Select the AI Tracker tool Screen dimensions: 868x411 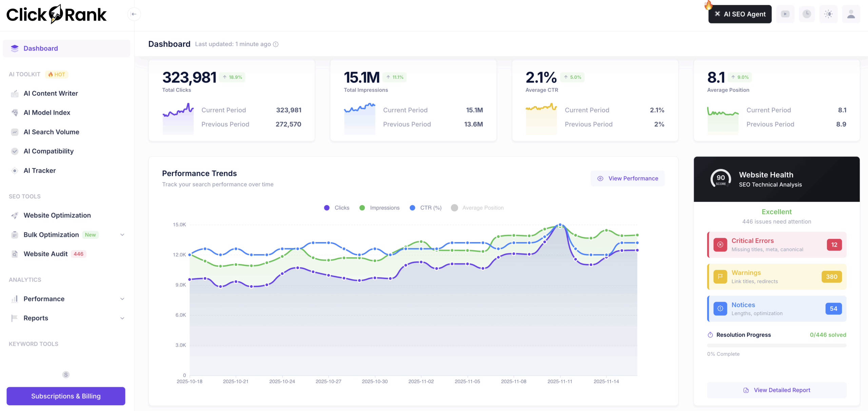[x=39, y=170]
